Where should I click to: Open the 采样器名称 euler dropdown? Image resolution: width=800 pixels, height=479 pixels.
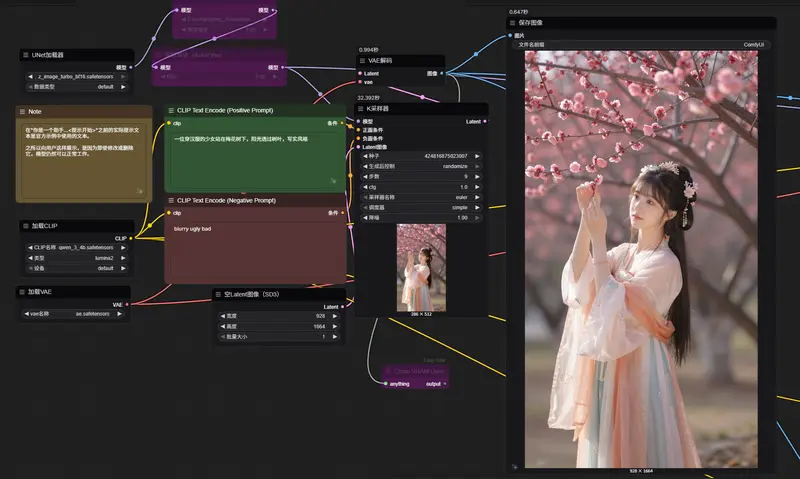[421, 197]
